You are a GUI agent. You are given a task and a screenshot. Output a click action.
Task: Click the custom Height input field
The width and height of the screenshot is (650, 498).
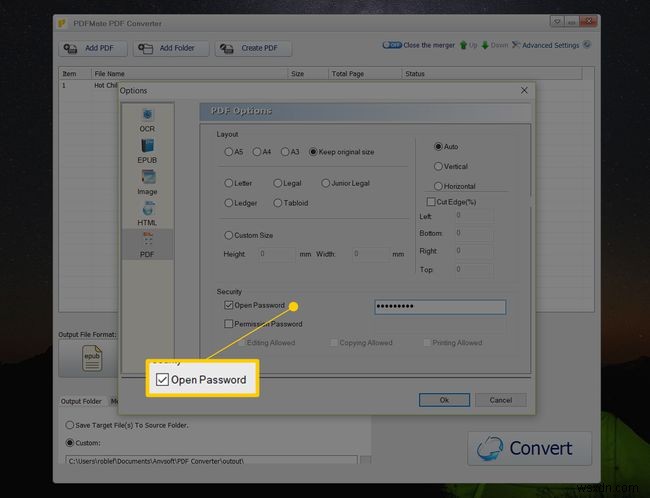tap(277, 254)
